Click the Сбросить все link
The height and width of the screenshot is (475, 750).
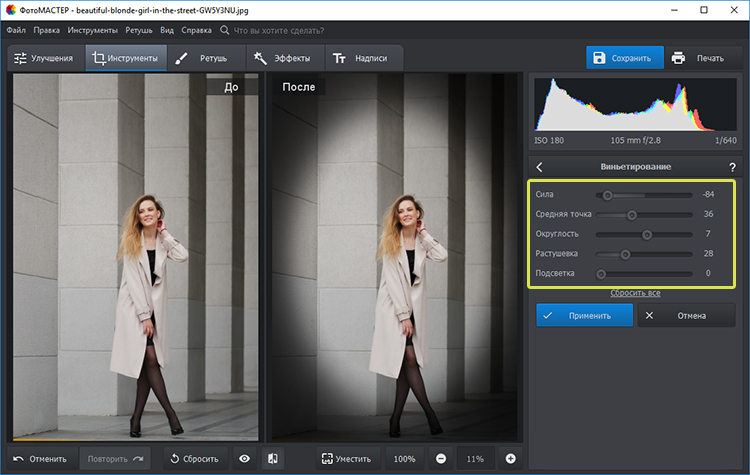click(x=635, y=293)
